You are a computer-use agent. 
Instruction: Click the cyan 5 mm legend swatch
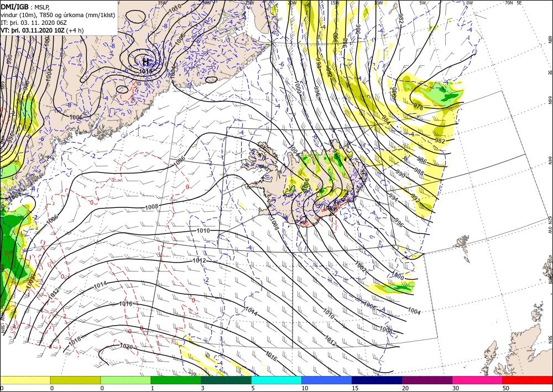[276, 380]
